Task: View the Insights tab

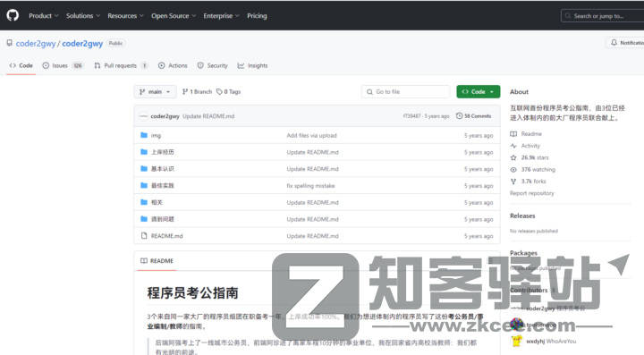Action: 252,65
